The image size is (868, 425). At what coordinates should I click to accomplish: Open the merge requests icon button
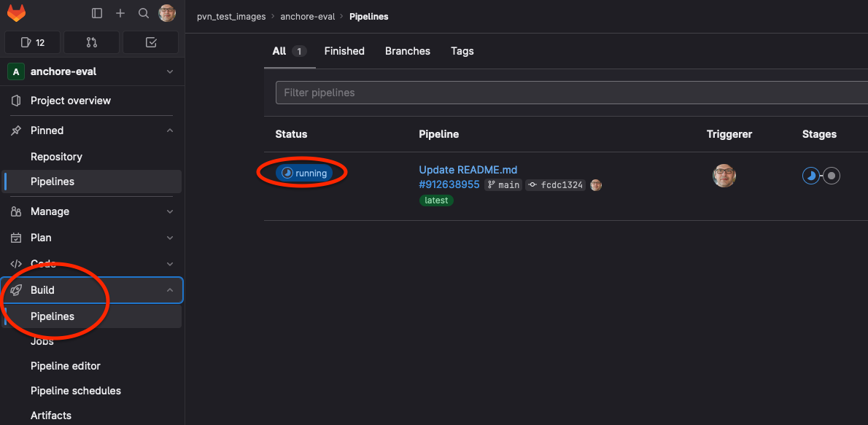point(92,42)
